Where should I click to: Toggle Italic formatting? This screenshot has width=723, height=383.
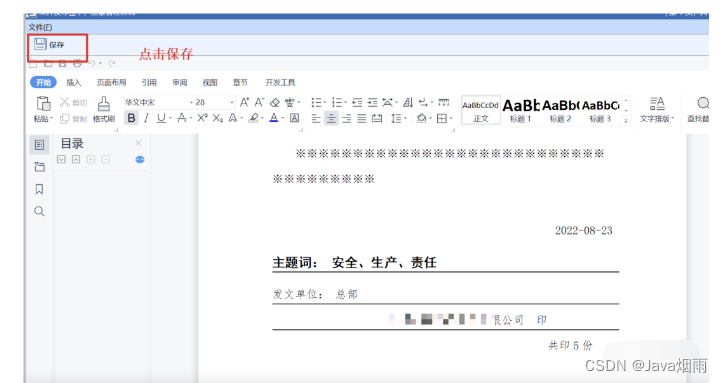tap(146, 118)
